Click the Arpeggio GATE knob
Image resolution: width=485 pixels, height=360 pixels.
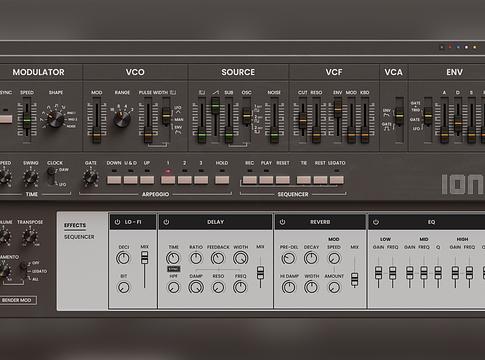click(x=90, y=178)
